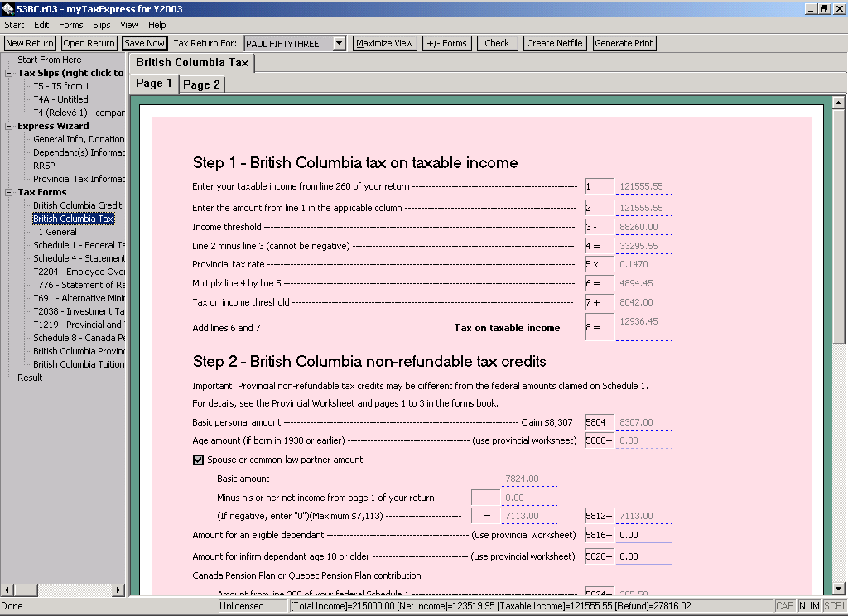The height and width of the screenshot is (616, 848).
Task: Switch to the Page 2 tab
Action: pyautogui.click(x=201, y=84)
